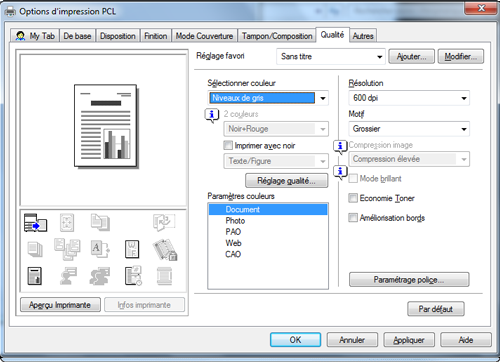Open the Finition tab

click(155, 36)
